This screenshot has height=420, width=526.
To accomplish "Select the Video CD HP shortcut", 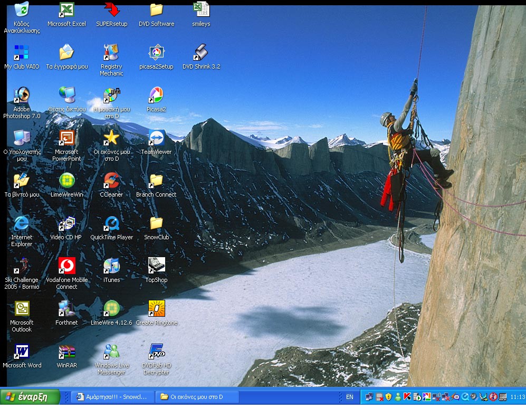I will coord(67,223).
